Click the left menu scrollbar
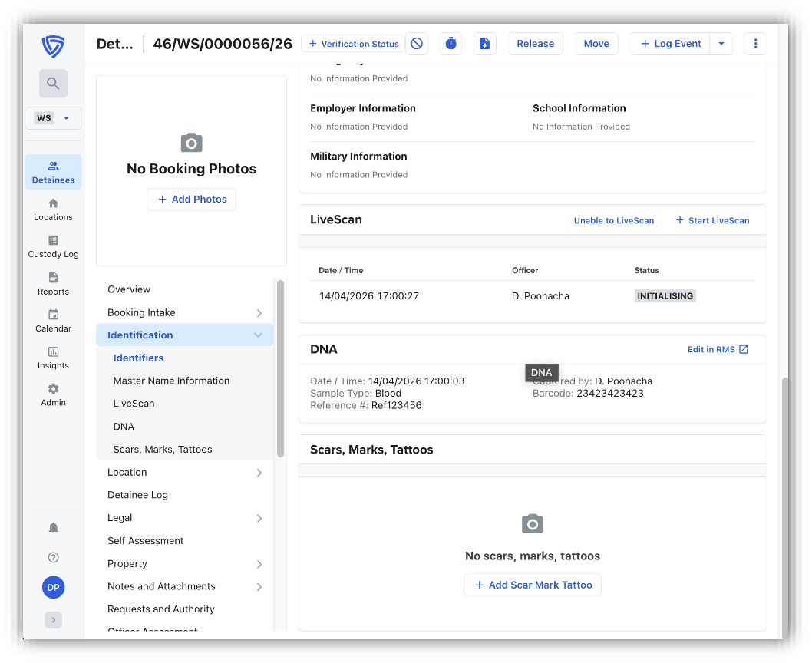Viewport: 812px width, 663px height. 280,368
